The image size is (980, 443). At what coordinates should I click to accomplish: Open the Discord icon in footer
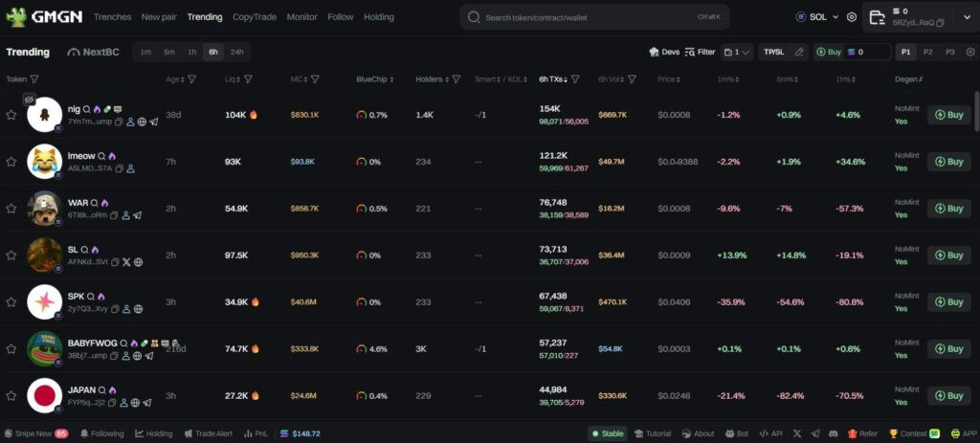(x=833, y=433)
